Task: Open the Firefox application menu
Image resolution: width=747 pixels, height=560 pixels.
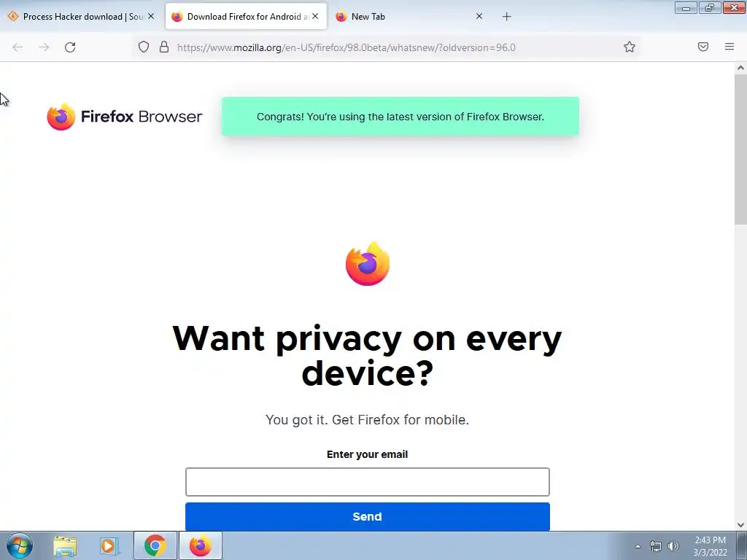Action: coord(729,47)
